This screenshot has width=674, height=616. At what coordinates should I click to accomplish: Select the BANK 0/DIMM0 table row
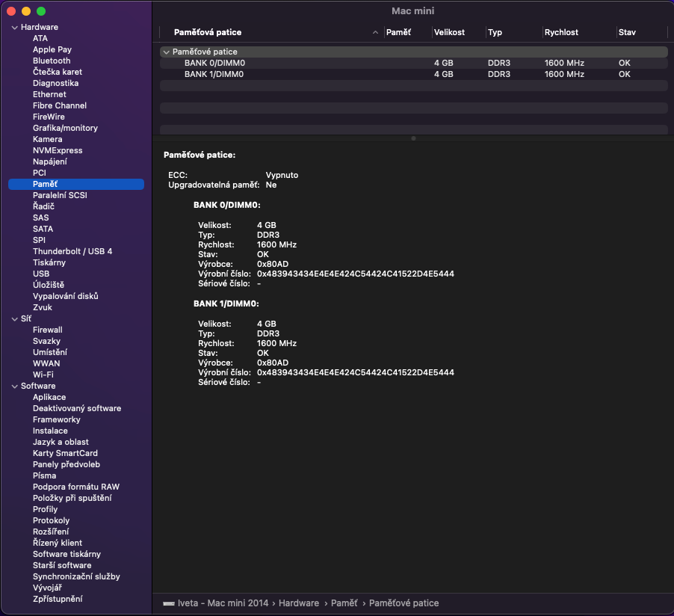point(413,63)
